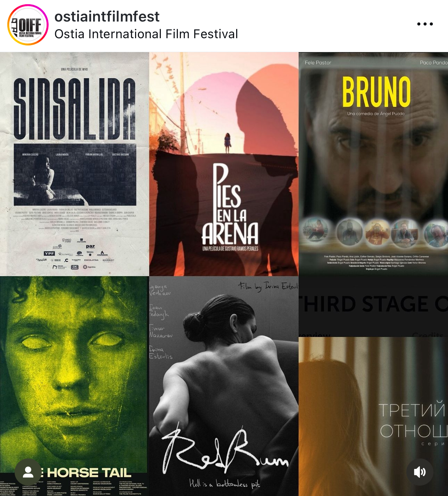Toggle the sound speaker icon
The width and height of the screenshot is (448, 496).
point(420,472)
